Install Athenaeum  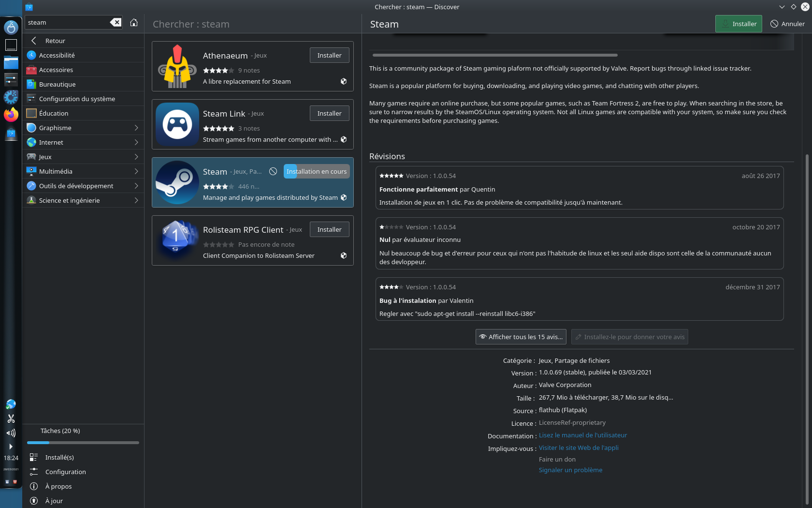click(x=329, y=55)
